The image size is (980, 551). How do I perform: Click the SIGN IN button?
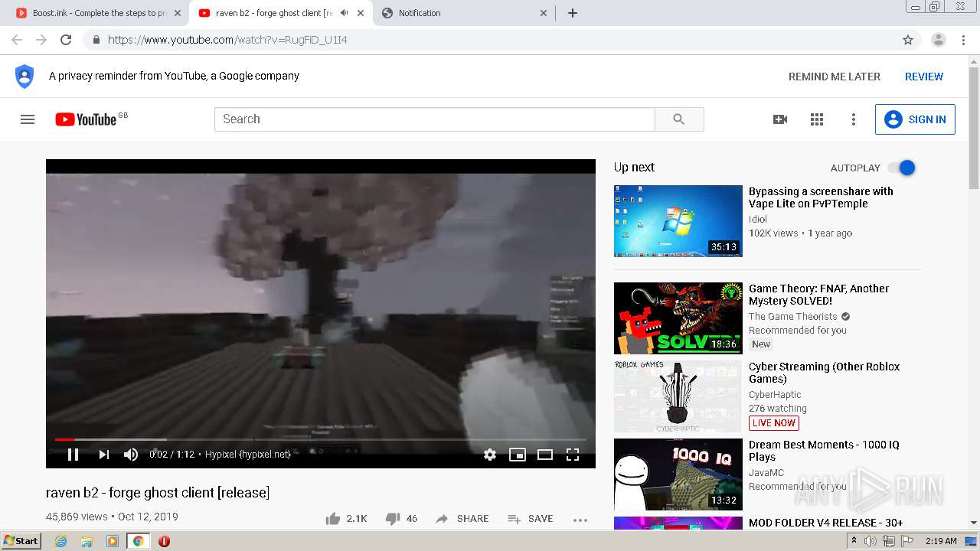coord(915,119)
